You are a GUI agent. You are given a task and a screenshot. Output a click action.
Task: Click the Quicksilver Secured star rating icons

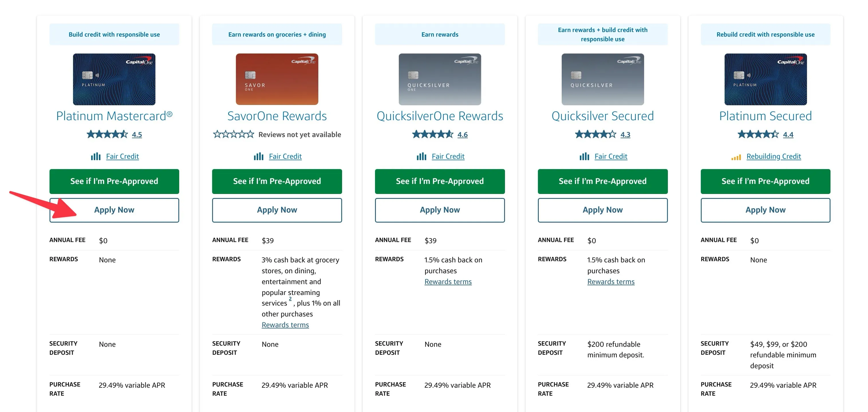[595, 134]
